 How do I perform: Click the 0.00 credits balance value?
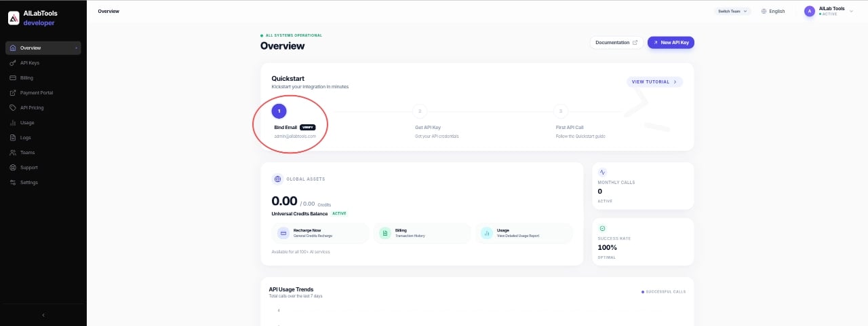pyautogui.click(x=284, y=201)
